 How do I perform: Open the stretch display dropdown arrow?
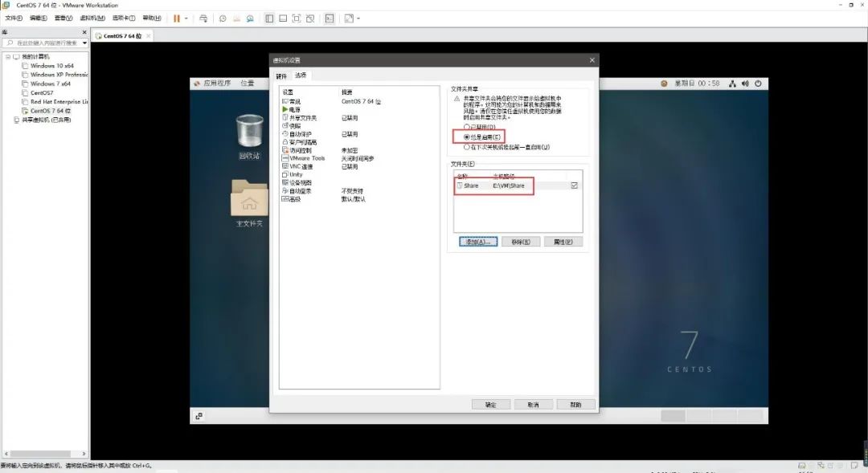358,18
